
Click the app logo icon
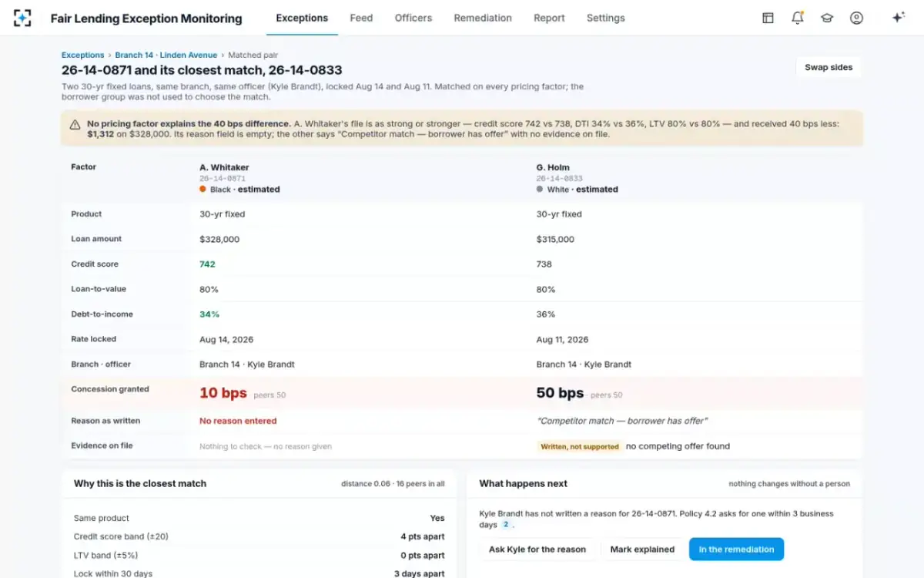coord(22,18)
